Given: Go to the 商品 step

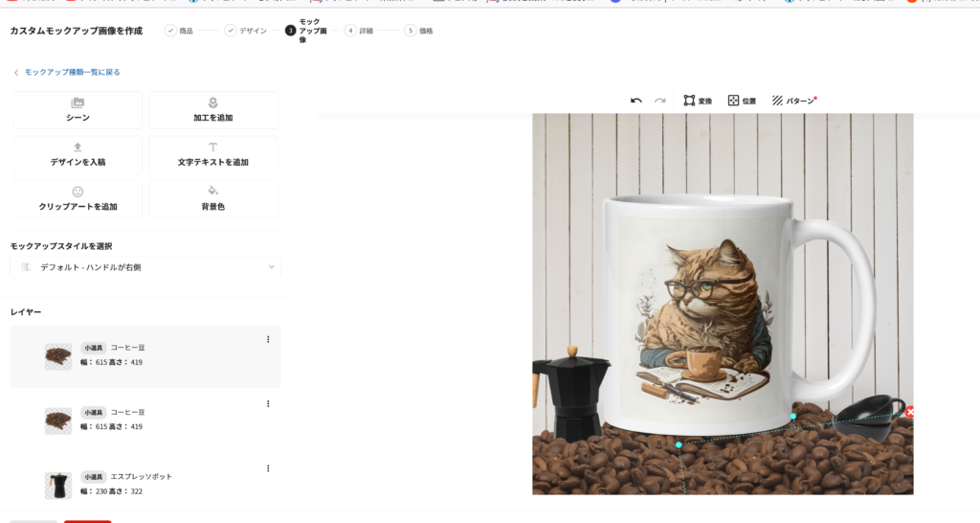Looking at the screenshot, I should tap(179, 31).
